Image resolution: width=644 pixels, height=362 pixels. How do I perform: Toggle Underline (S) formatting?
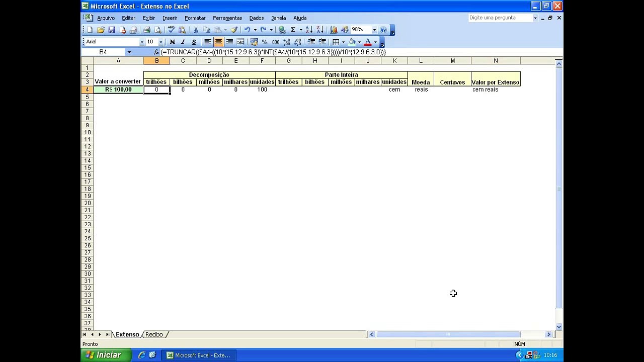click(194, 42)
